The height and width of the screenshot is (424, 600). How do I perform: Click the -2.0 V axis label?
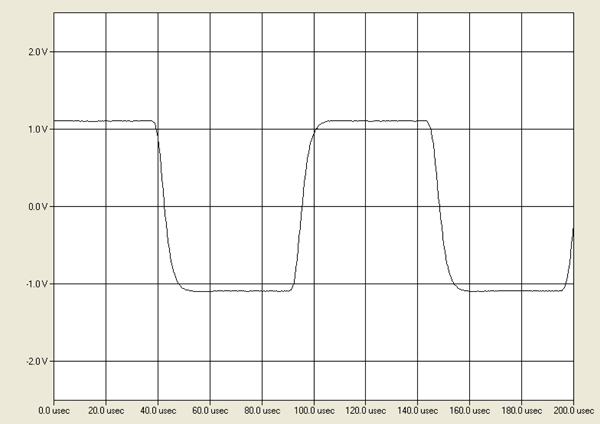point(37,362)
